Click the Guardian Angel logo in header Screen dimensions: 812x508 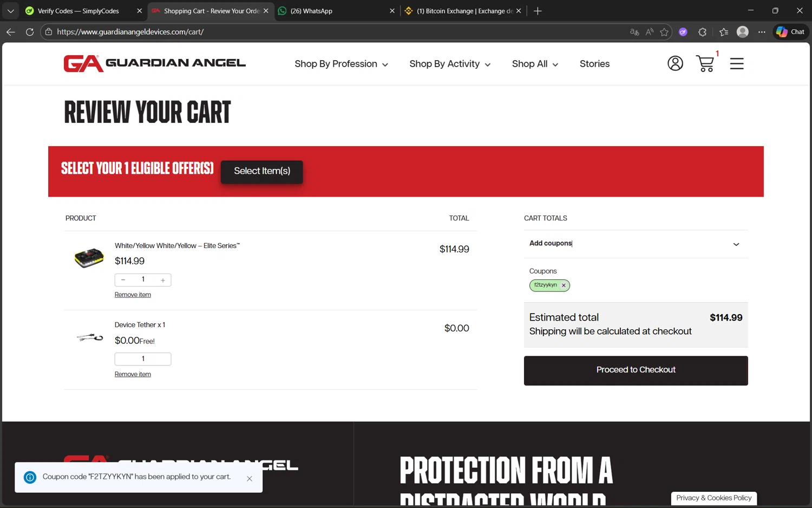coord(154,63)
